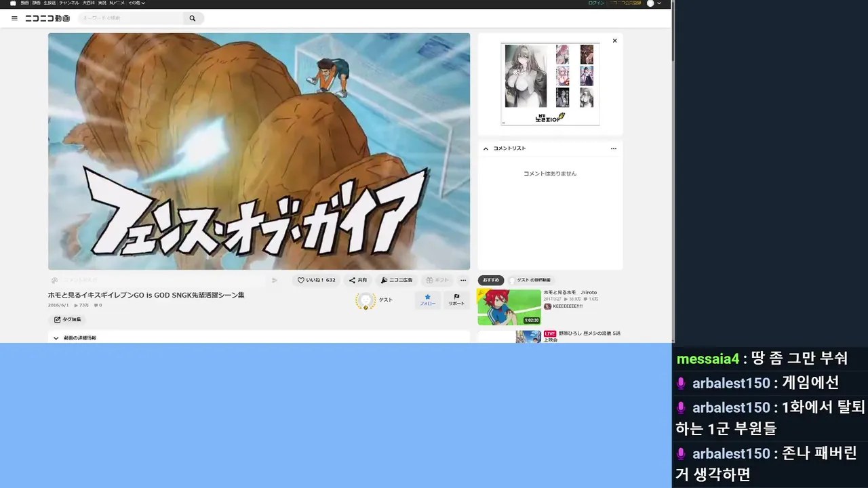Click the ホモと見るホモ .hiroto video title
Image resolution: width=868 pixels, height=488 pixels.
[570, 292]
